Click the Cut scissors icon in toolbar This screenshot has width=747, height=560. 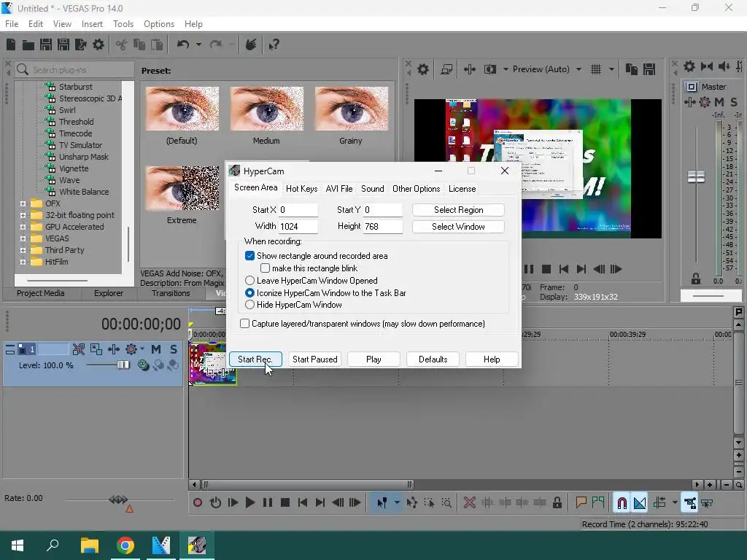(122, 44)
